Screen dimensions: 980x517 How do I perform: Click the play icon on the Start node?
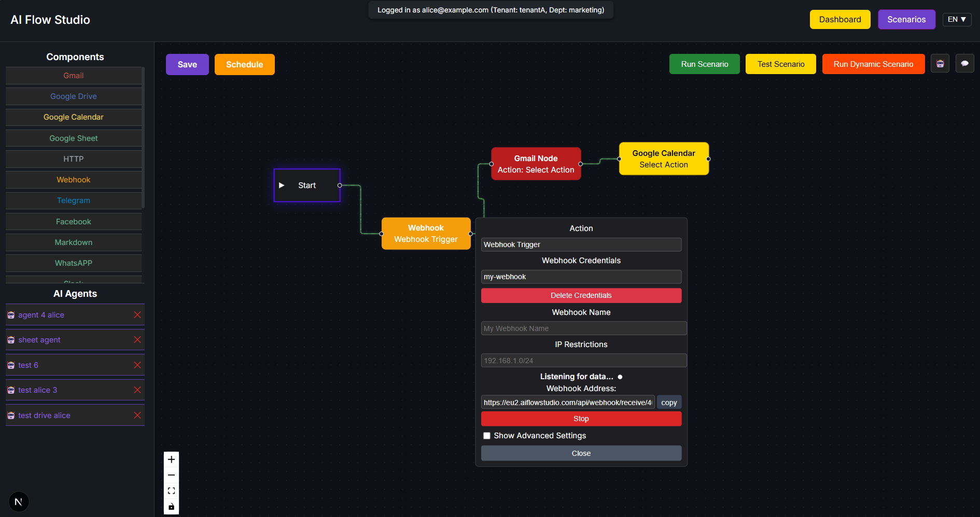click(x=282, y=185)
